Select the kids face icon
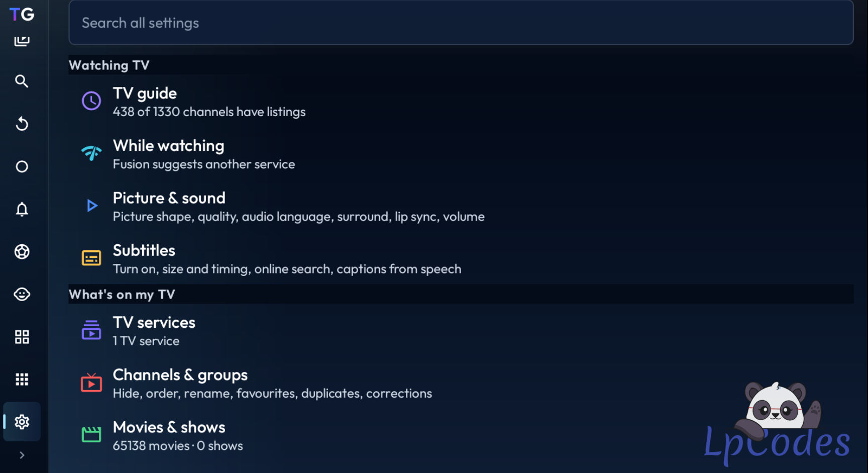Image resolution: width=868 pixels, height=473 pixels. click(x=22, y=294)
